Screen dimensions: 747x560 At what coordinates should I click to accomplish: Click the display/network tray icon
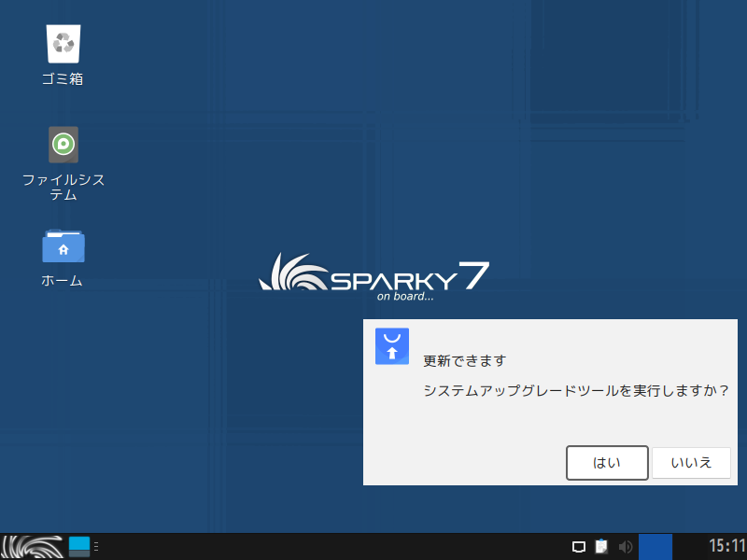[x=579, y=547]
